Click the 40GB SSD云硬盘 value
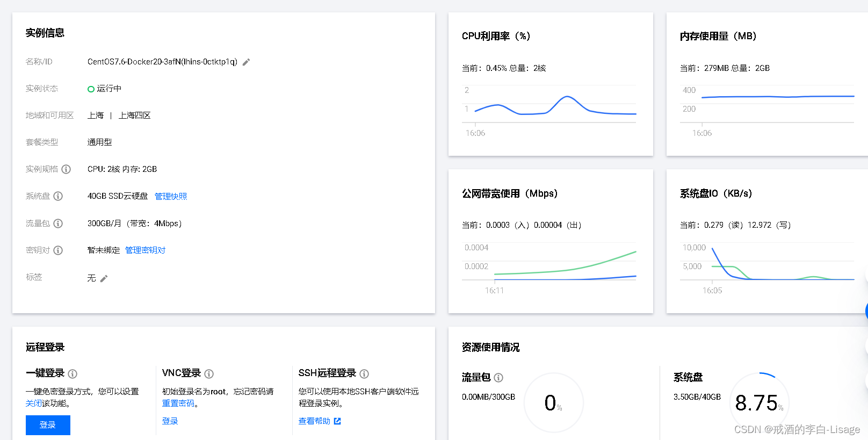 tap(118, 196)
